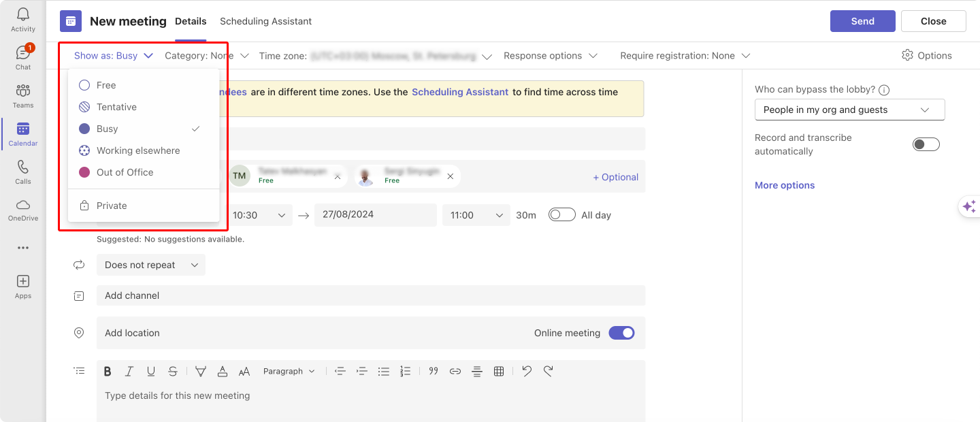The width and height of the screenshot is (980, 422).
Task: Open the font color tool
Action: pyautogui.click(x=223, y=371)
